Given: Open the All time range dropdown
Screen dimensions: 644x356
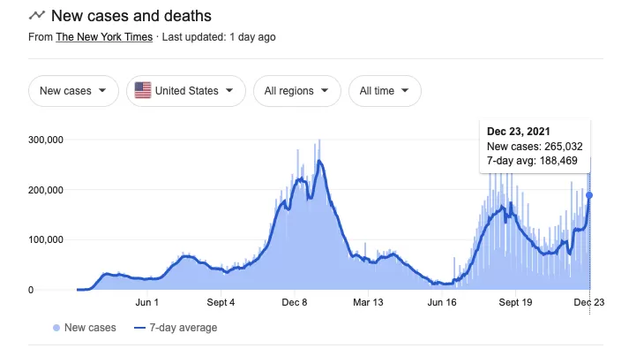Looking at the screenshot, I should tap(385, 91).
